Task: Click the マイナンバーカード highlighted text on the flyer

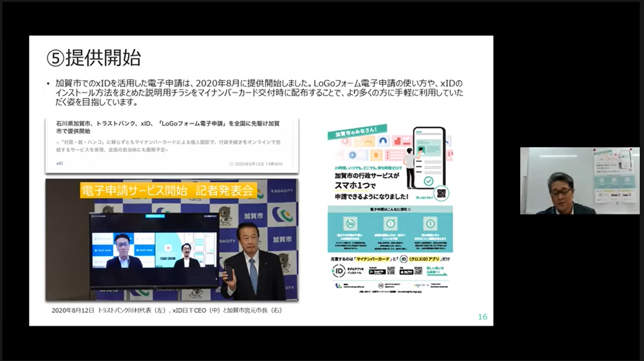Action: coord(372,259)
